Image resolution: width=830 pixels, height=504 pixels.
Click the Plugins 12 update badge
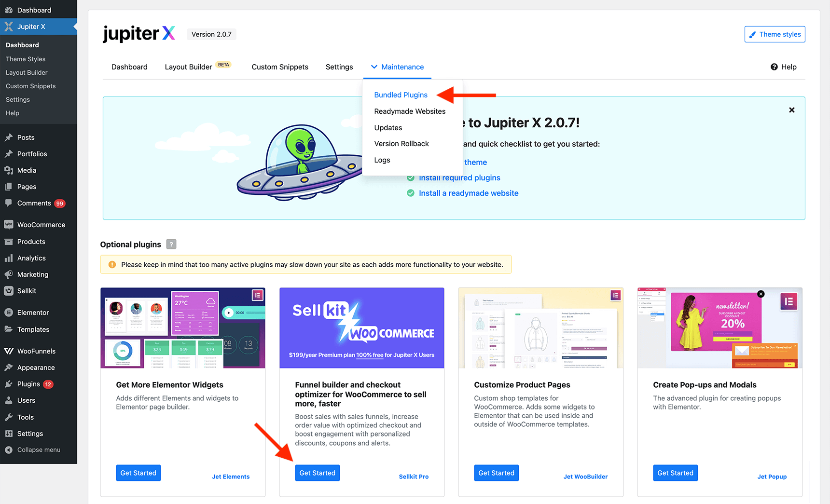[x=48, y=384]
